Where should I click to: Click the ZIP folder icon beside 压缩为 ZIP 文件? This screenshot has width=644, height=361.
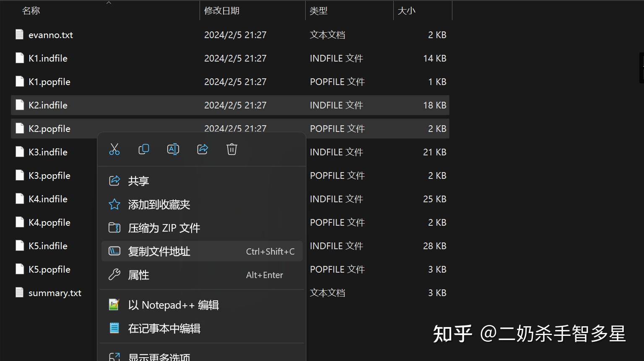pos(114,227)
